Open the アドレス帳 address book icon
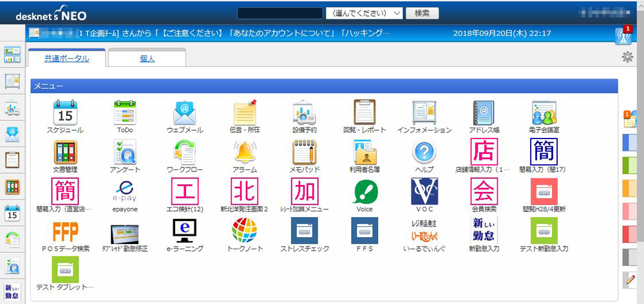The image size is (644, 304). [484, 113]
